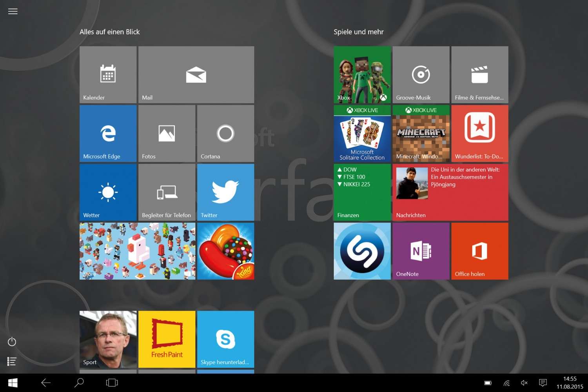Launch the Groove-Musik tile
Screen dimensions: 588x392
click(x=421, y=74)
